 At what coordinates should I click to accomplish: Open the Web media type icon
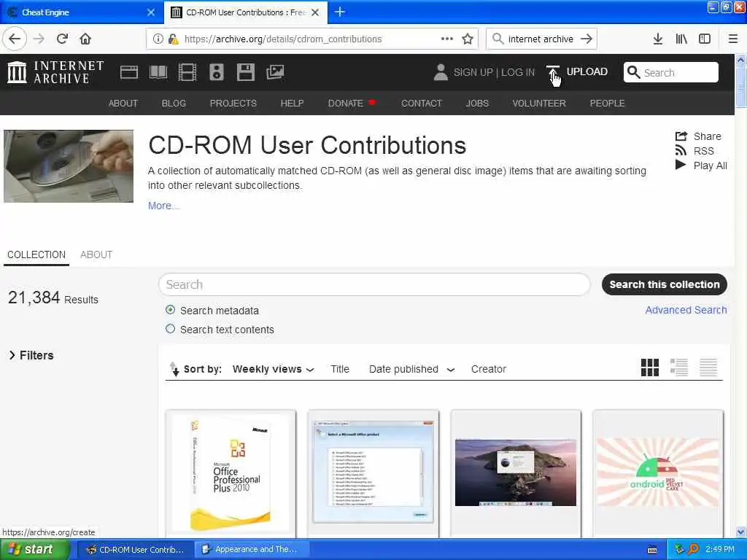pyautogui.click(x=128, y=72)
